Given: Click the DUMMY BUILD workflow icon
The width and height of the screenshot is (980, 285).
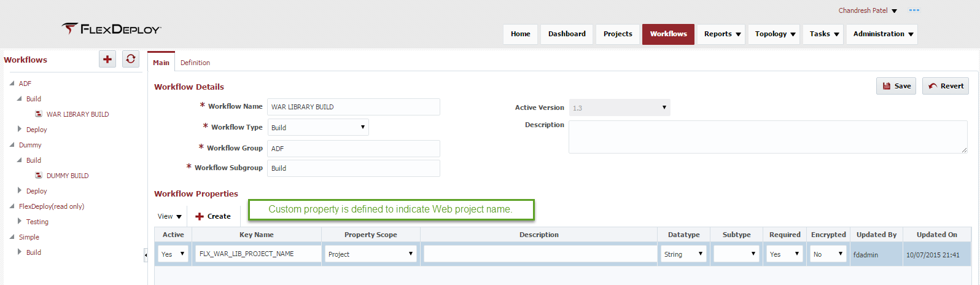Looking at the screenshot, I should tap(39, 176).
